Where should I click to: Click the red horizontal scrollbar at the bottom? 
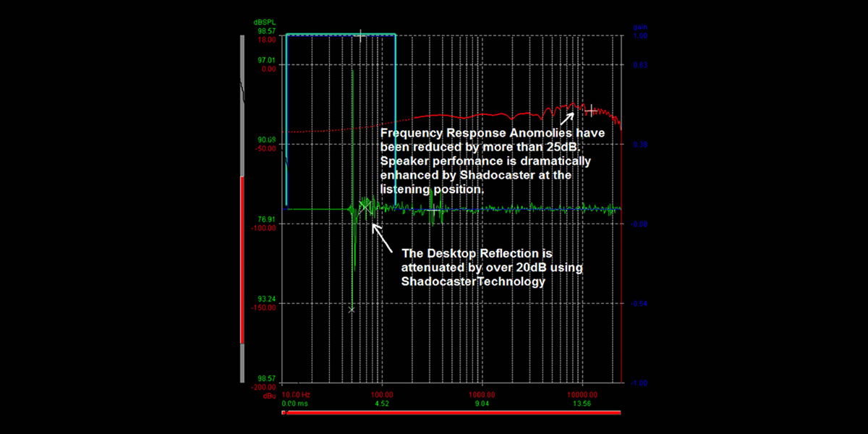[x=448, y=412]
